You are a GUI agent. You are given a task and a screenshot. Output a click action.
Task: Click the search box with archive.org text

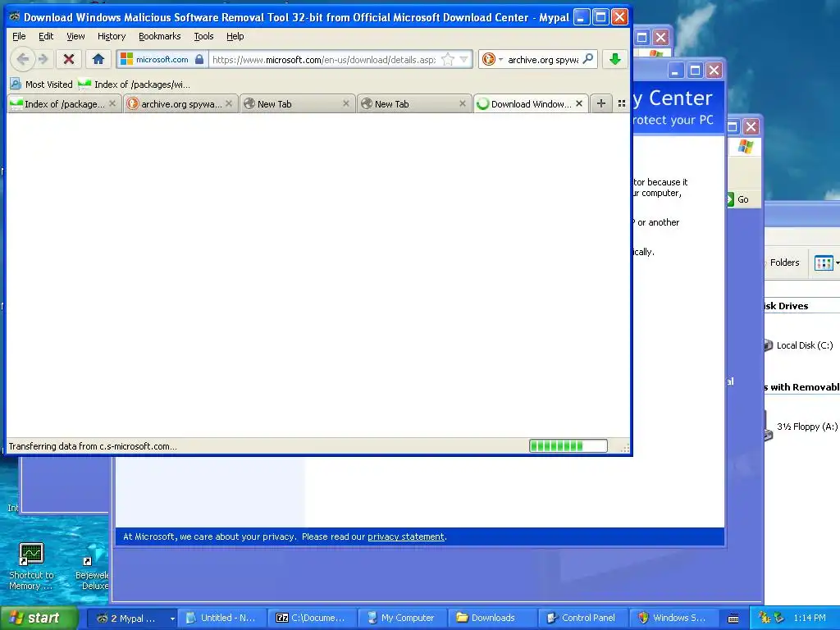point(543,59)
